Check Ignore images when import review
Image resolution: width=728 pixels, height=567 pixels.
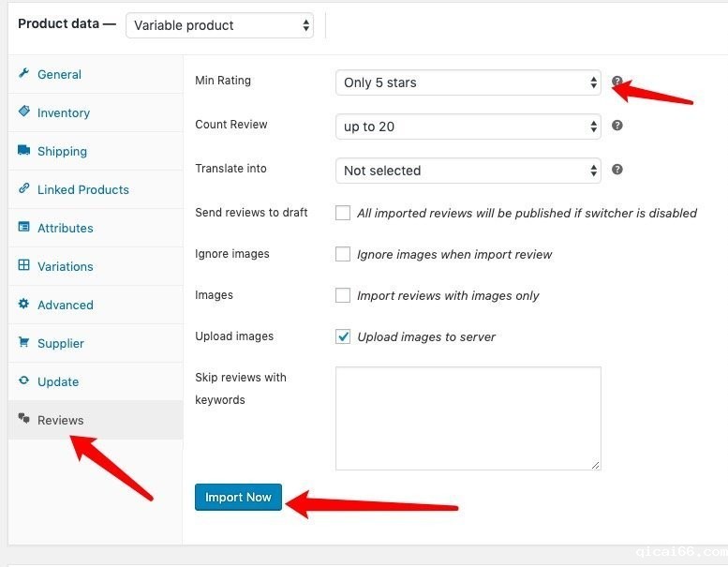343,254
